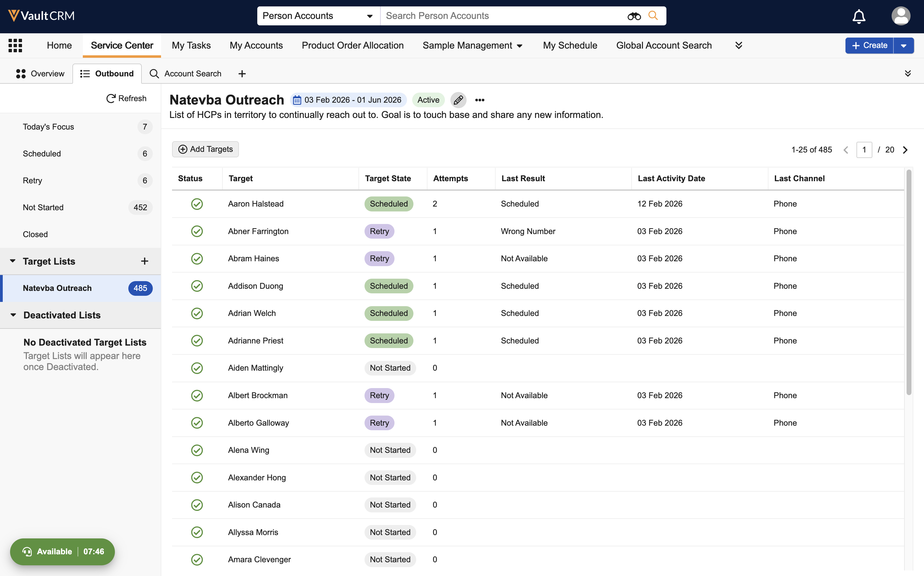This screenshot has height=576, width=924.
Task: Click the notifications bell icon
Action: click(x=859, y=16)
